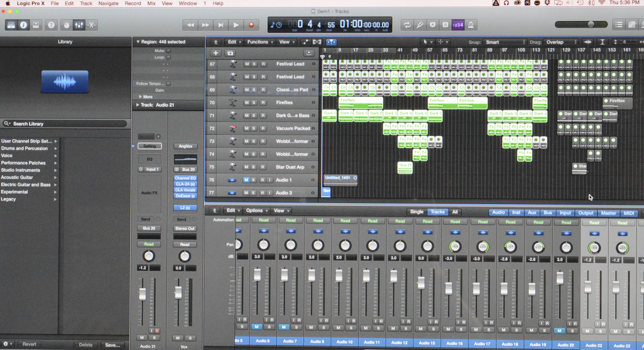This screenshot has height=350, width=644.
Task: Unmute the Audio 1 track
Action: [246, 180]
